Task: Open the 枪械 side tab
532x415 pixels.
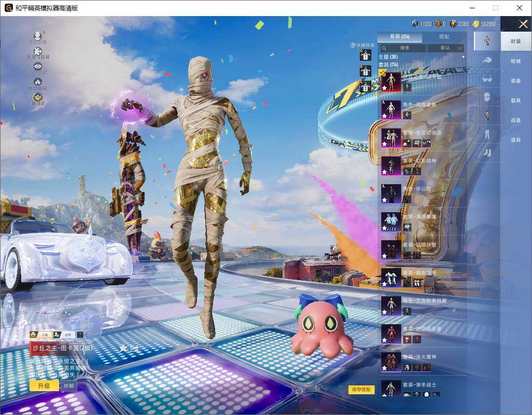Action: pyautogui.click(x=516, y=61)
